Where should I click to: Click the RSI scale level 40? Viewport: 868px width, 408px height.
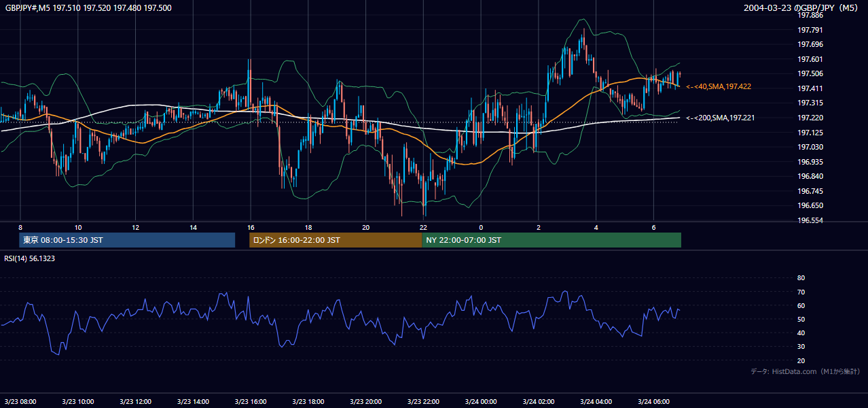click(801, 333)
